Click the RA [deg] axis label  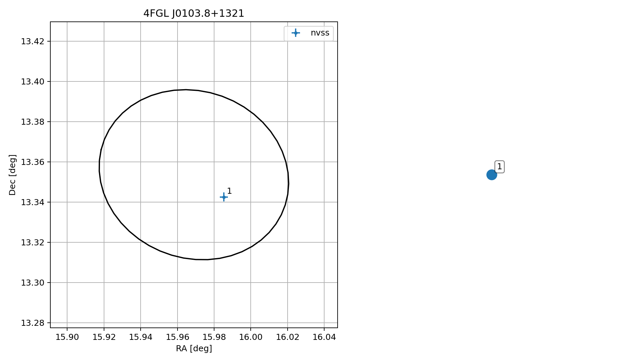[194, 349]
